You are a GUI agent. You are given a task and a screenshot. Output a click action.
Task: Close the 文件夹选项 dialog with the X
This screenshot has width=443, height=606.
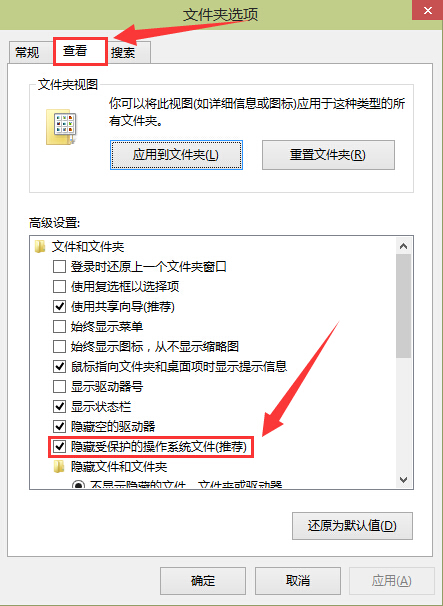point(428,10)
